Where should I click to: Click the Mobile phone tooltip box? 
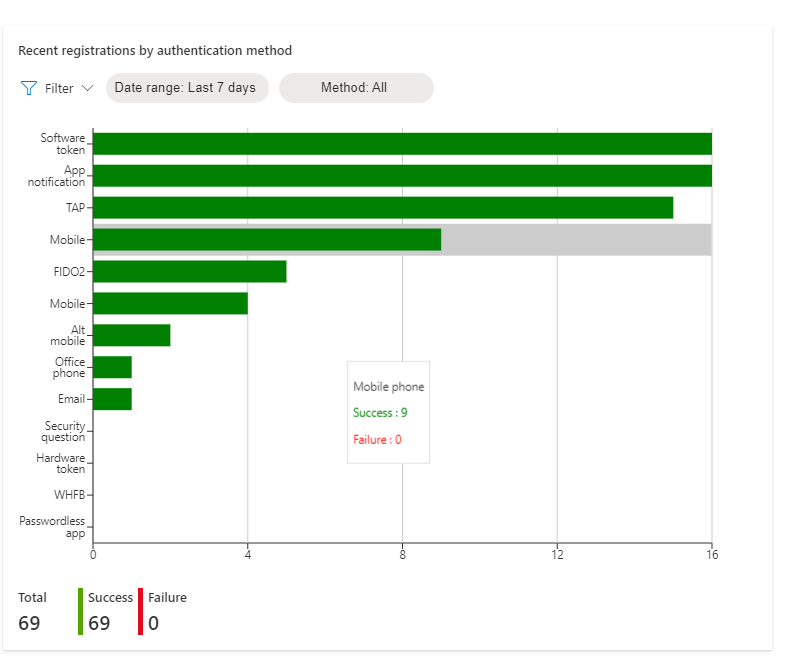point(388,412)
